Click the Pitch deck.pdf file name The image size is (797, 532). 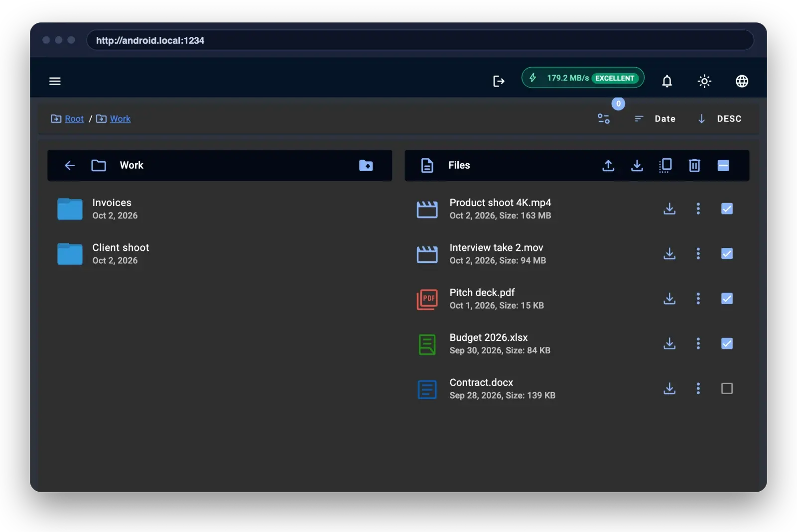click(482, 293)
